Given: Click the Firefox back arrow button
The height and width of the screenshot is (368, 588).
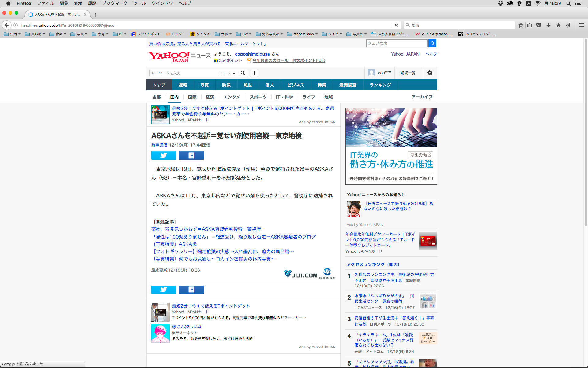Looking at the screenshot, I should tap(6, 25).
